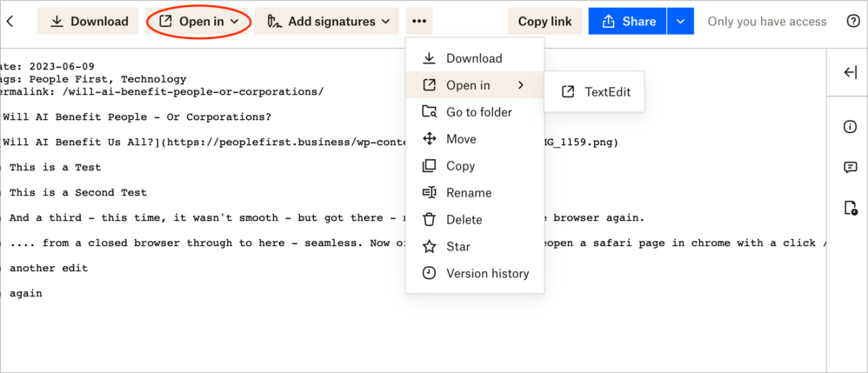Open the file info icon in sidebar
Viewport: 868px width, 373px height.
point(851,127)
